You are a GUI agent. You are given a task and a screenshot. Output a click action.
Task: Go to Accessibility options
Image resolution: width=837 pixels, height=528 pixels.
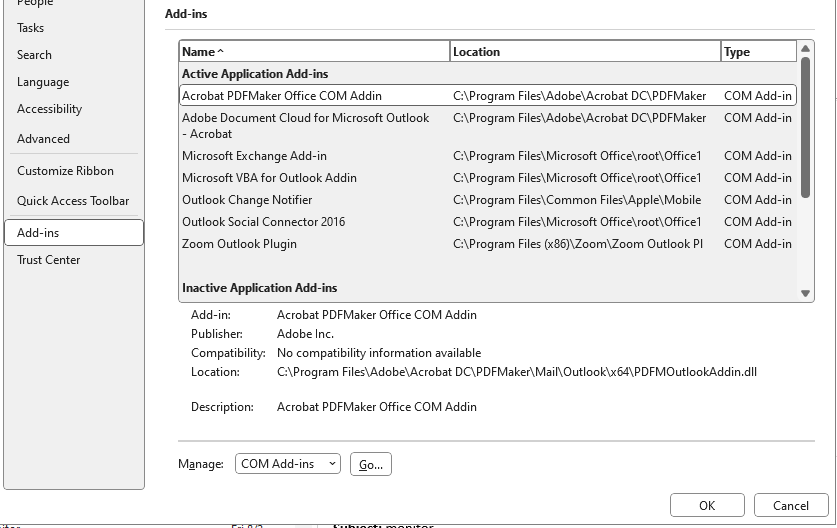(49, 109)
